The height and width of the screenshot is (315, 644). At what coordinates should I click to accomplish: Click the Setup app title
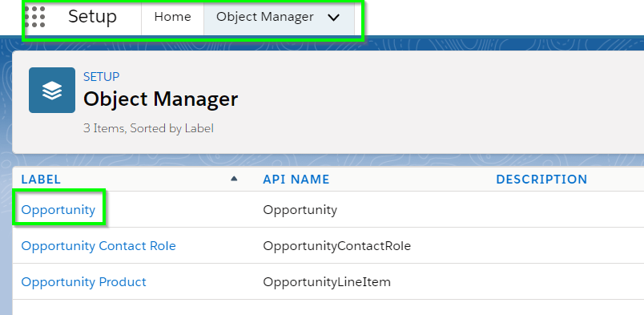92,17
